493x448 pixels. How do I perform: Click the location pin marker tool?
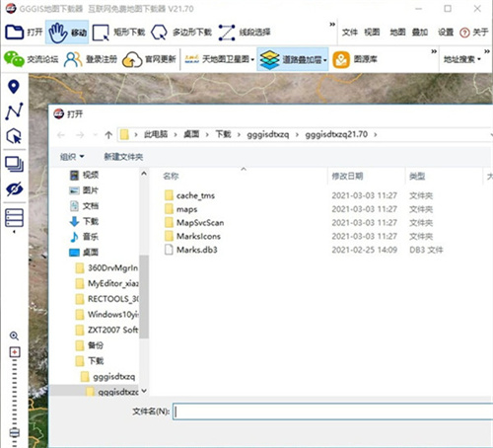pos(14,87)
